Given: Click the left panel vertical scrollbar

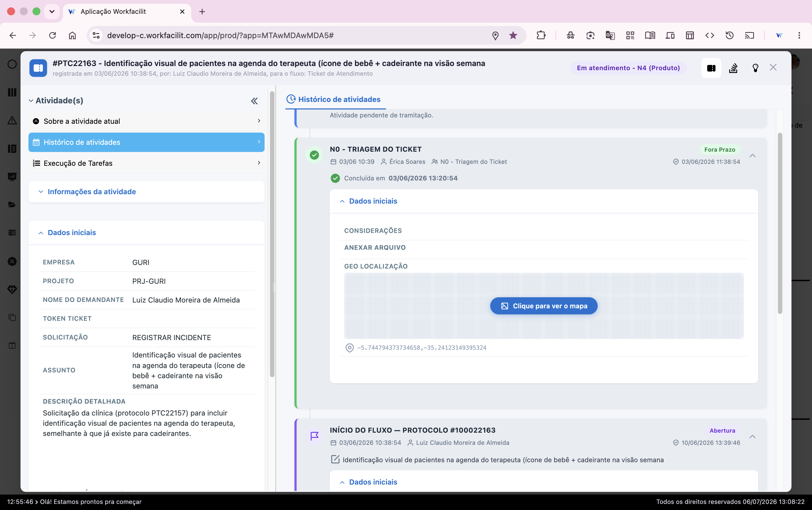Looking at the screenshot, I should pos(272,235).
